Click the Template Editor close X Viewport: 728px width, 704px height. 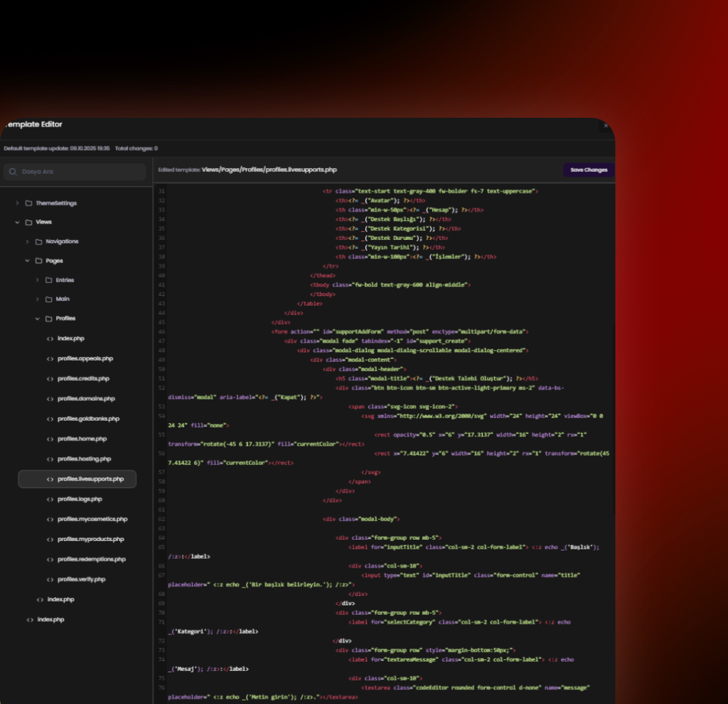coord(605,125)
